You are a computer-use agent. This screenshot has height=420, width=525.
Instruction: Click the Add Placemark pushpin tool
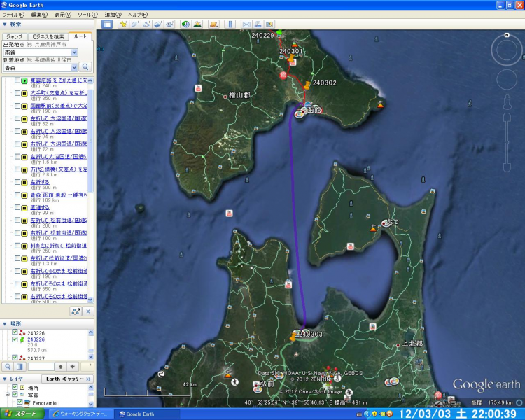click(x=123, y=24)
